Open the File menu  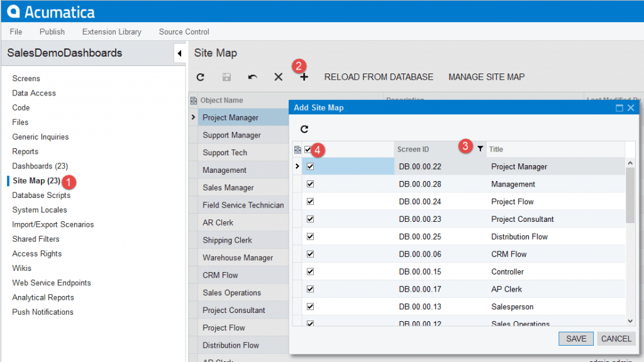[16, 31]
